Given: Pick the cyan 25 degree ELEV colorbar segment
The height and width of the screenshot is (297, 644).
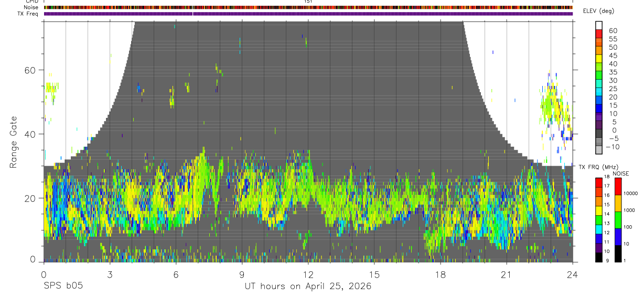Looking at the screenshot, I should pos(599,92).
